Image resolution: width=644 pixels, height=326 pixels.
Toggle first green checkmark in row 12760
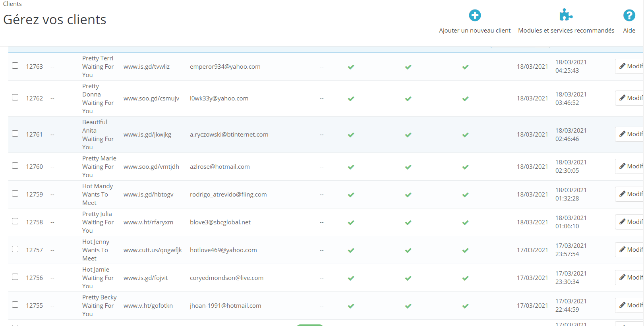tap(351, 167)
